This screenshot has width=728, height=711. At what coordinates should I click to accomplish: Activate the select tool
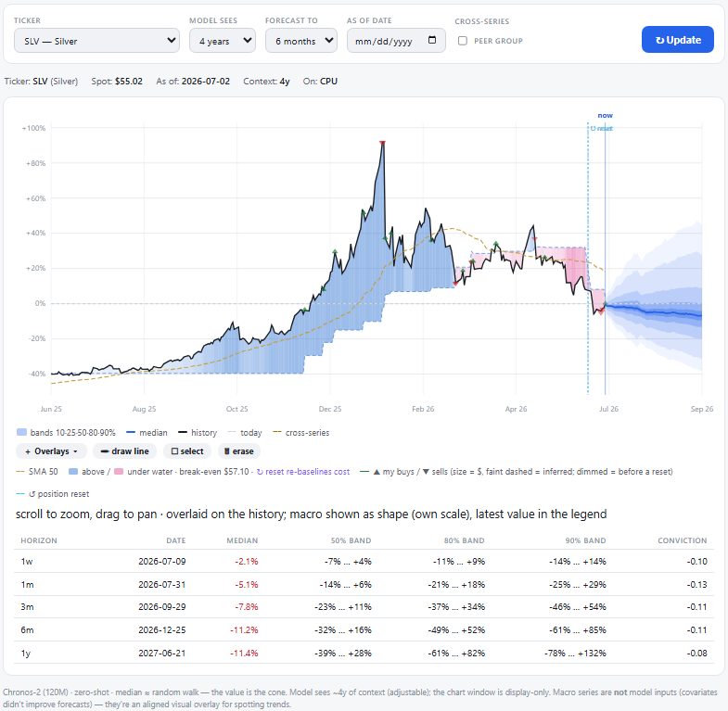187,451
